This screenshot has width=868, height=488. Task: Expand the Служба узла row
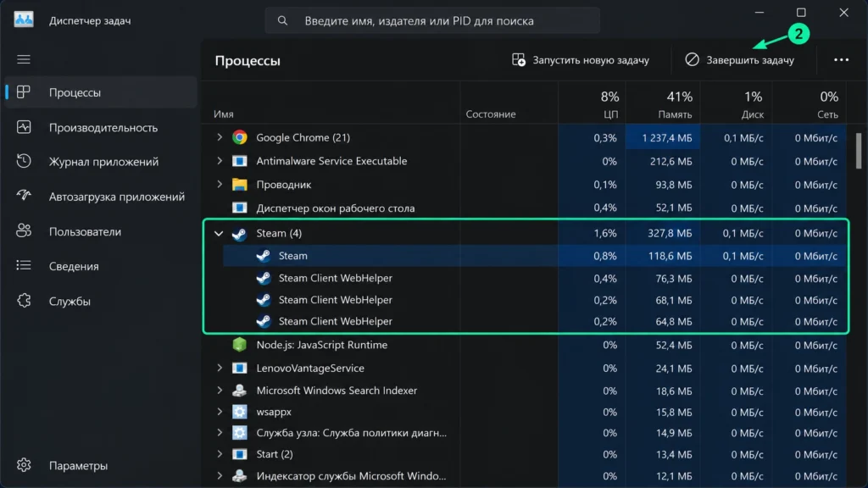[220, 433]
